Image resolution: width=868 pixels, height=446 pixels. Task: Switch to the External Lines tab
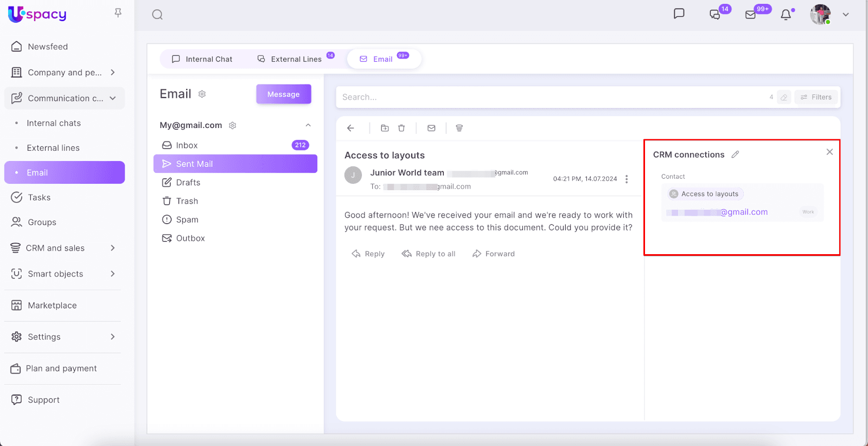coord(296,59)
